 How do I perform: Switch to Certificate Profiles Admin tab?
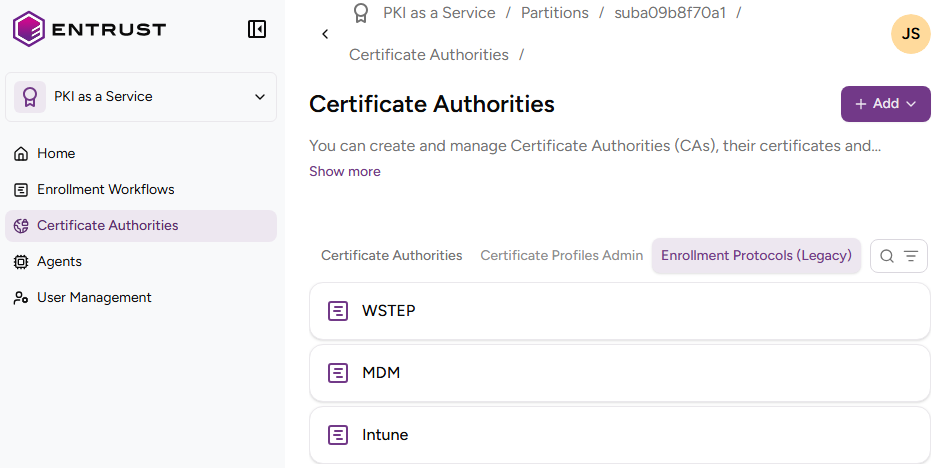click(561, 256)
